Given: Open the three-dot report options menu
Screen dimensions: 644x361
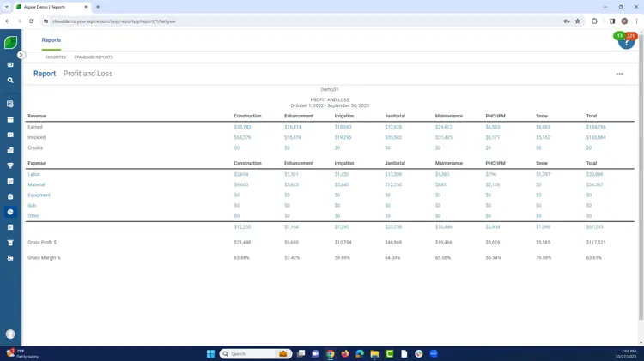Looking at the screenshot, I should tap(619, 74).
